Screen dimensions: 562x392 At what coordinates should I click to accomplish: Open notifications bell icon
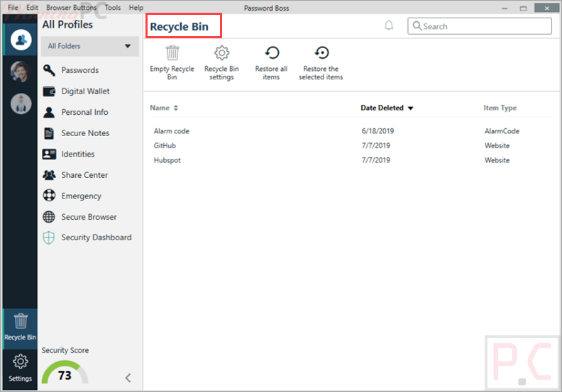click(389, 26)
